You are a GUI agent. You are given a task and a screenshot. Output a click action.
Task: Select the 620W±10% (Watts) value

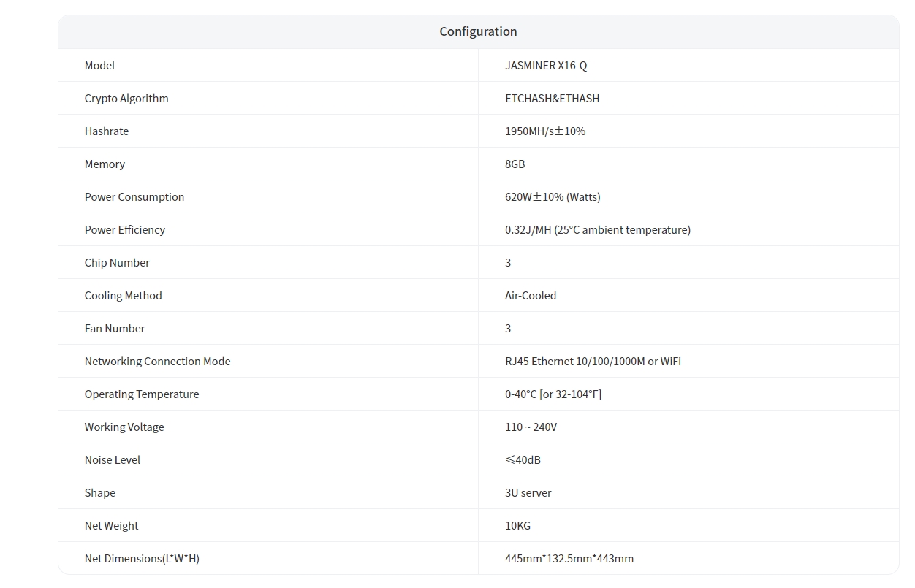click(x=553, y=197)
